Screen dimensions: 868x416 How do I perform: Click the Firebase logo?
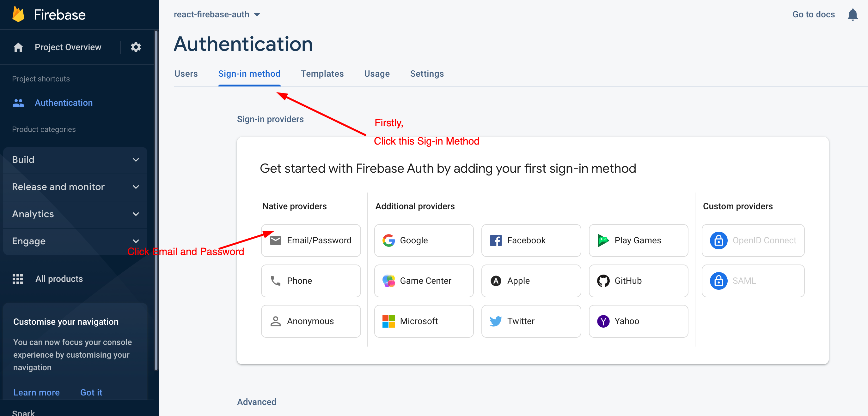[19, 15]
